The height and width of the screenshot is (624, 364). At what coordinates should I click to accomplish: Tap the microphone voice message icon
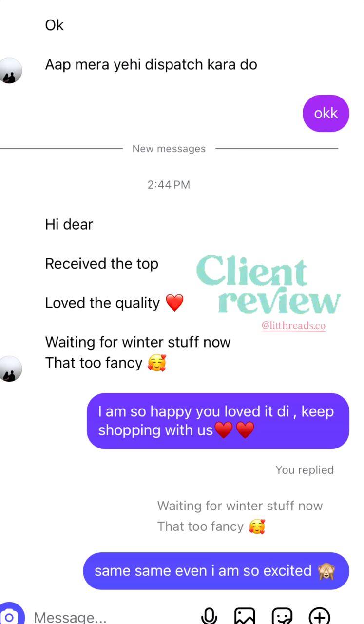click(x=209, y=617)
